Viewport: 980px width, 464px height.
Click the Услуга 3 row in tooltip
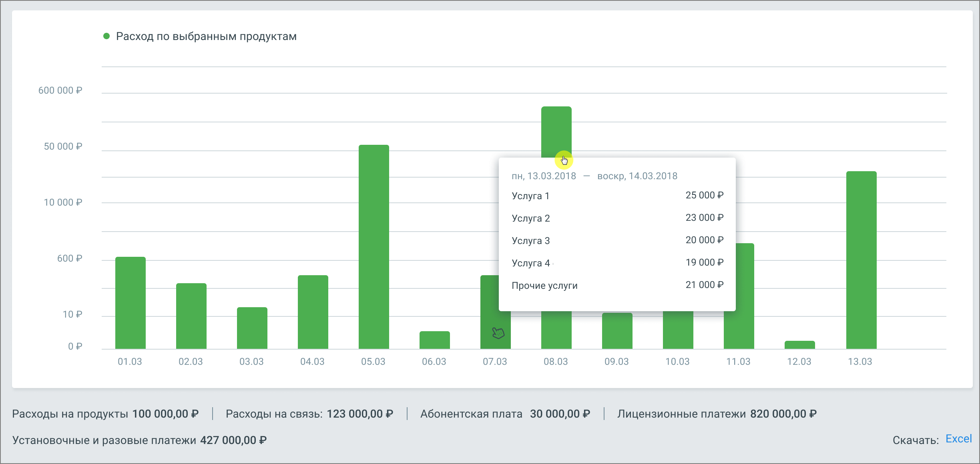(617, 240)
